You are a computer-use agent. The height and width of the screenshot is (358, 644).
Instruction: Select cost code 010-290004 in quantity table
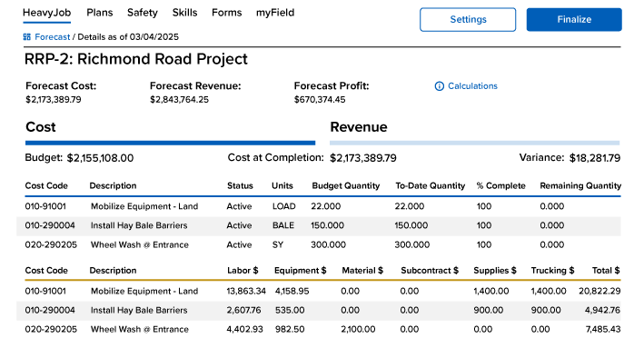click(x=50, y=225)
